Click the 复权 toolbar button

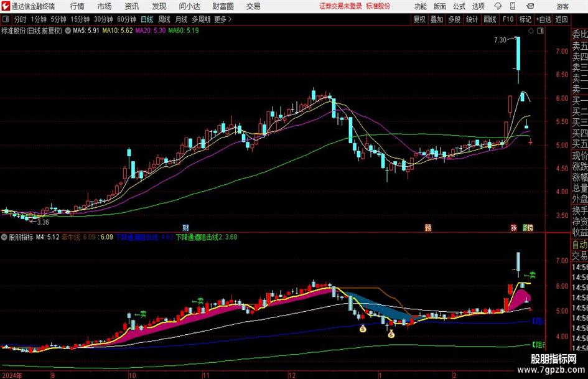tap(419, 19)
